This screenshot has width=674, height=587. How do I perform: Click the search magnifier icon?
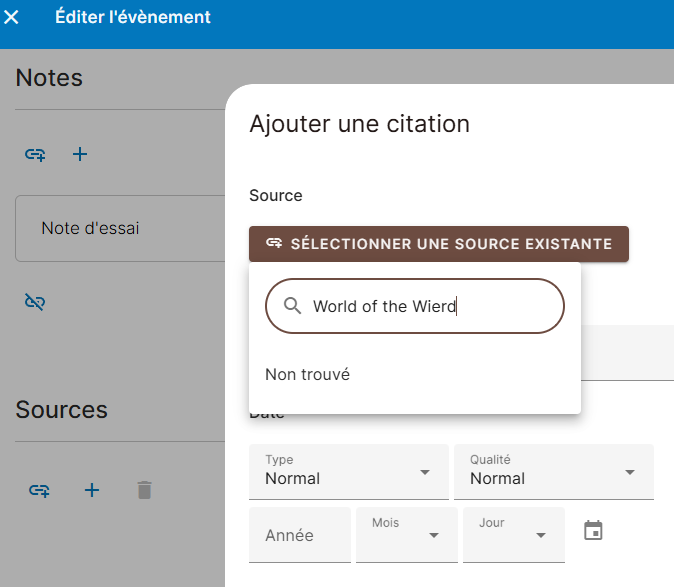(293, 306)
